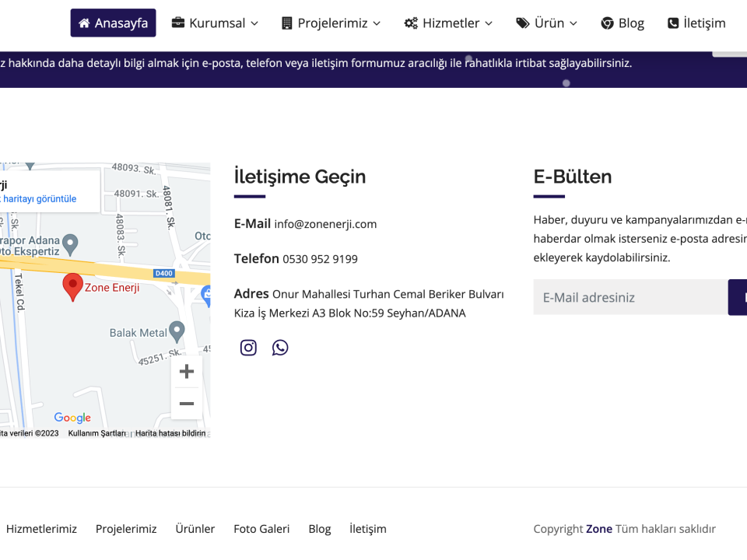Screen dimensions: 747x560
Task: Zoom in on the map
Action: [187, 372]
